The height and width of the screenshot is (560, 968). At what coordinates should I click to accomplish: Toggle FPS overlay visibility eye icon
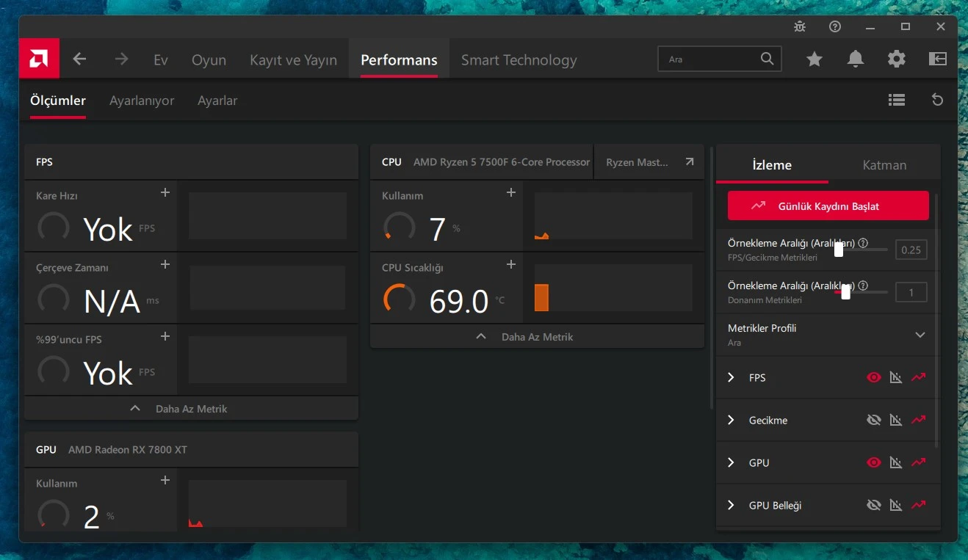click(x=873, y=377)
